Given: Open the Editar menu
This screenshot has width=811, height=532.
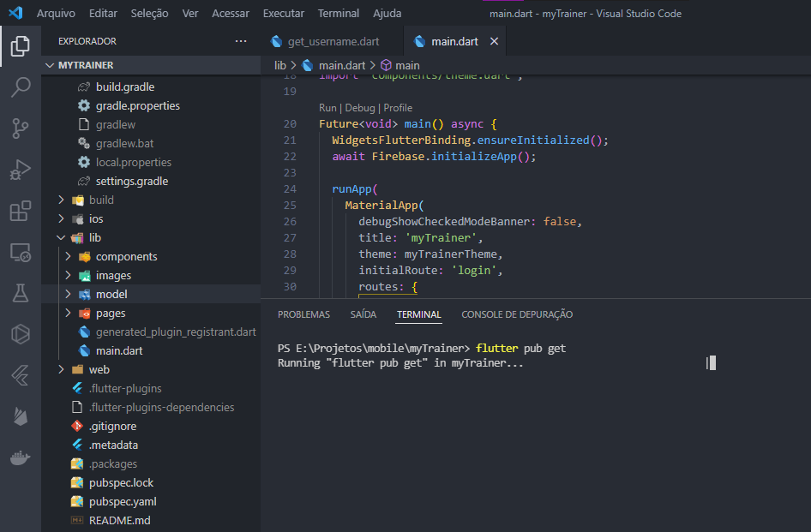Looking at the screenshot, I should 103,14.
